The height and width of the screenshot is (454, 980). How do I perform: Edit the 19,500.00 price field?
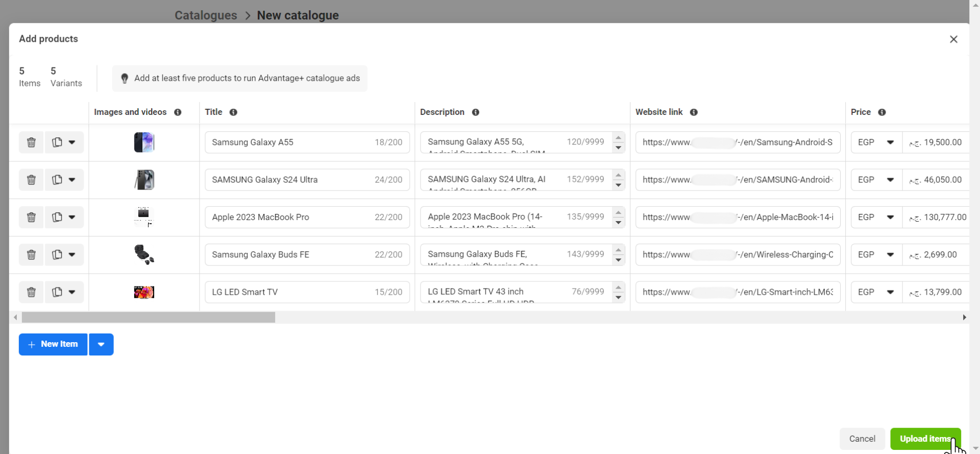936,142
